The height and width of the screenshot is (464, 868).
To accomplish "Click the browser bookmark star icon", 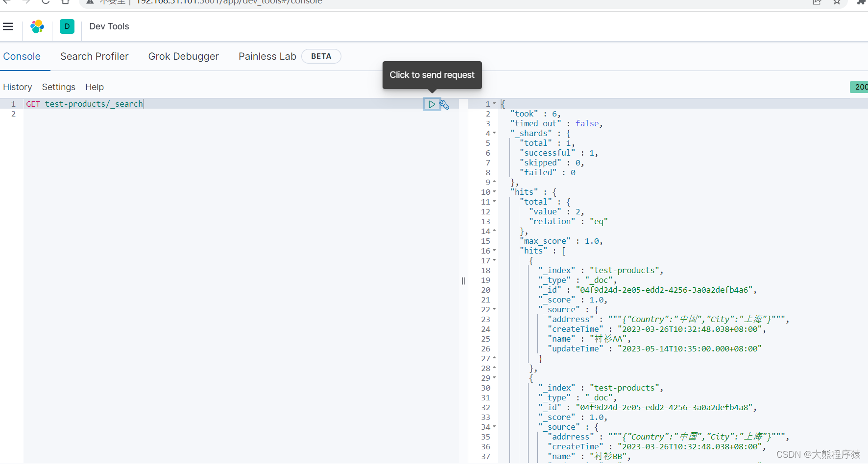I will 836,2.
